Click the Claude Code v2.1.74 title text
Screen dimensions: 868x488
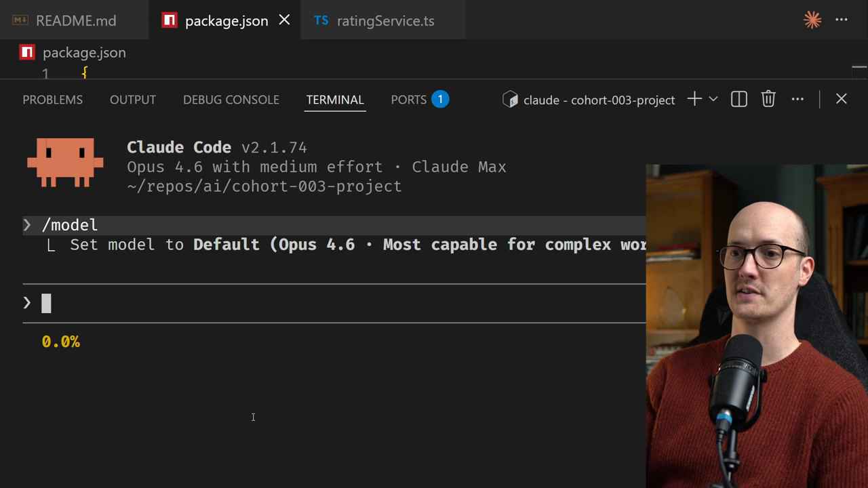(x=217, y=148)
